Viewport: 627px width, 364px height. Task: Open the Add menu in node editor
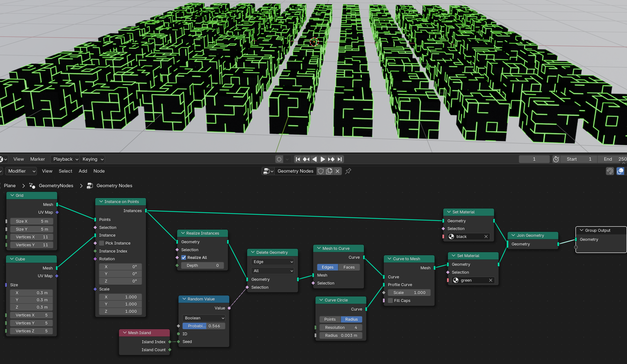[x=83, y=171]
